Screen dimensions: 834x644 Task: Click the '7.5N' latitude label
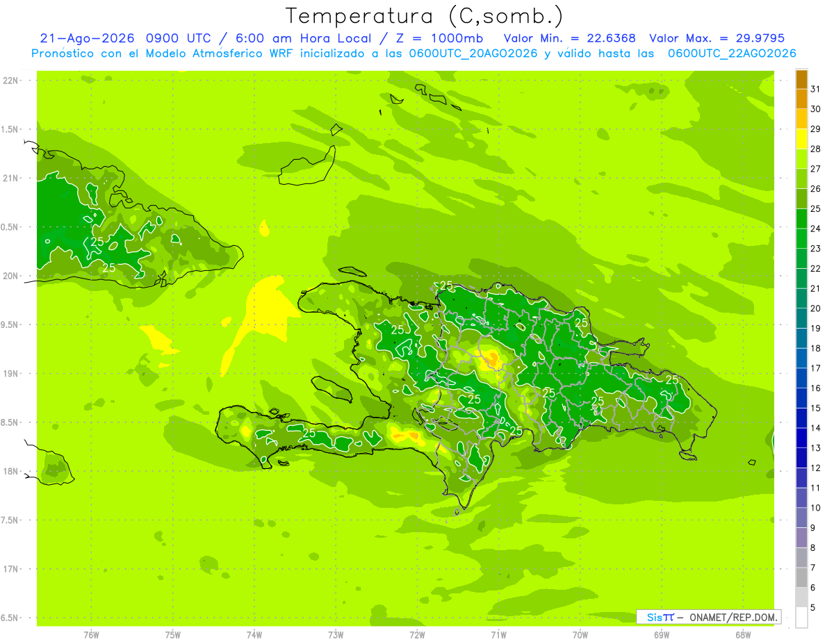[10, 520]
